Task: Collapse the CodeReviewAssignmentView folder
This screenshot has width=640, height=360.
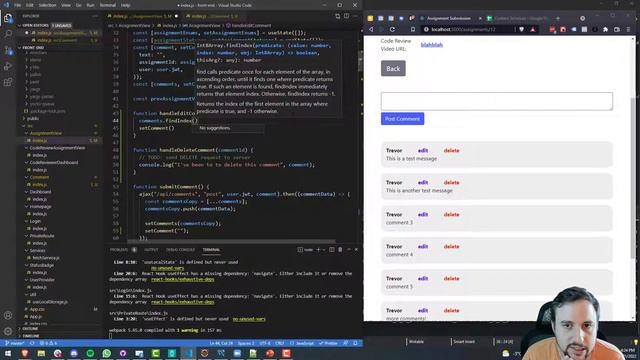Action: (57, 148)
